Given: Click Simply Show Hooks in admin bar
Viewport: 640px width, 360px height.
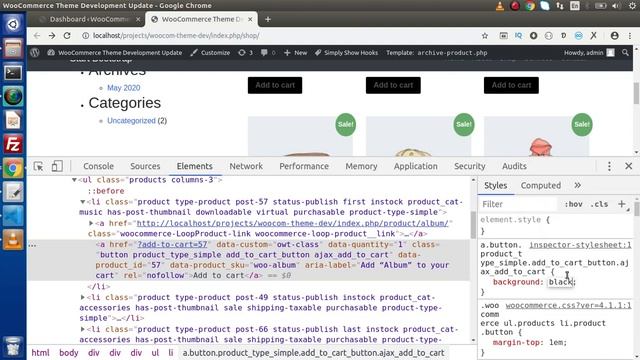Looking at the screenshot, I should click(346, 53).
